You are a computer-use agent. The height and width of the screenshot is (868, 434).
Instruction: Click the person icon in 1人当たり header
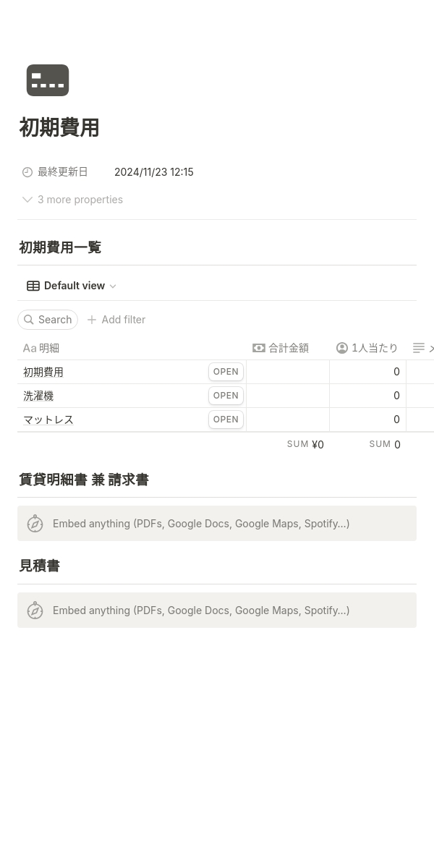click(x=342, y=348)
